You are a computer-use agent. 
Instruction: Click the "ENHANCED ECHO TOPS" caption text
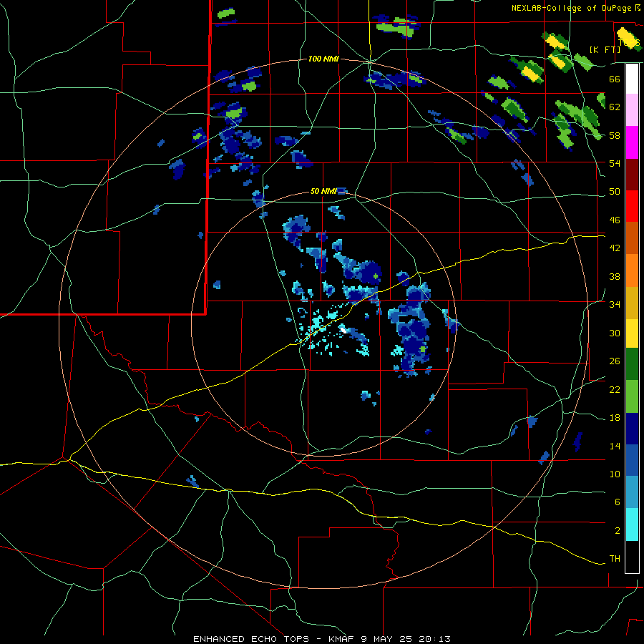click(251, 639)
